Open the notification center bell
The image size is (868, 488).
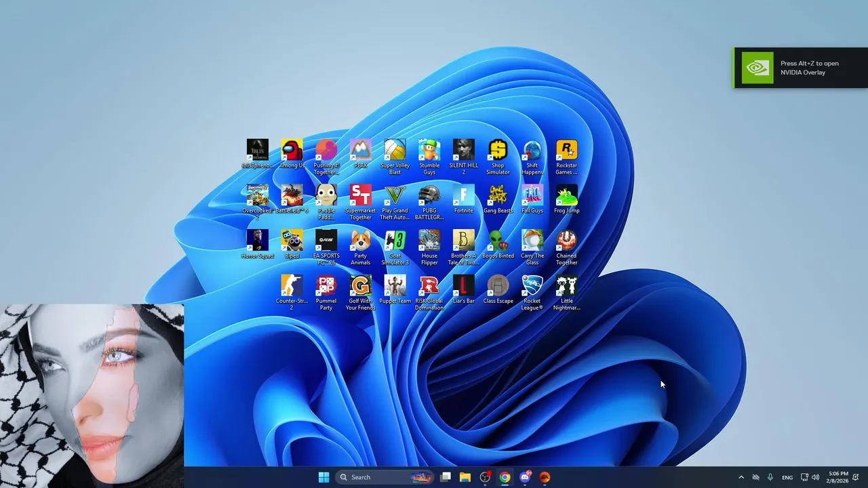[856, 477]
